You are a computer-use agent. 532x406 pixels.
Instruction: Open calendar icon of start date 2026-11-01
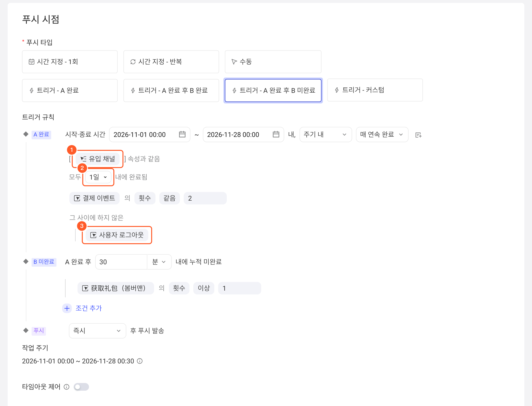point(182,134)
